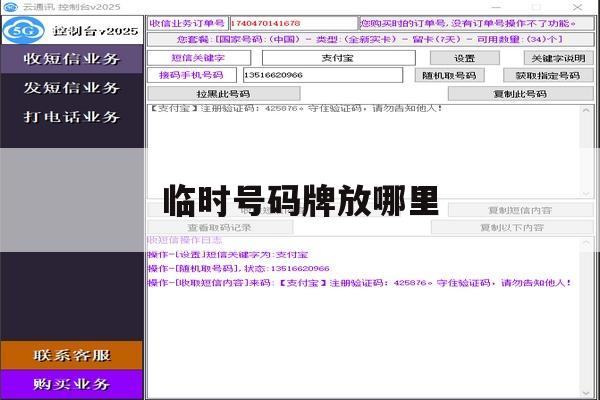This screenshot has height=400, width=600.
Task: Click 随机取号码 button
Action: point(449,75)
